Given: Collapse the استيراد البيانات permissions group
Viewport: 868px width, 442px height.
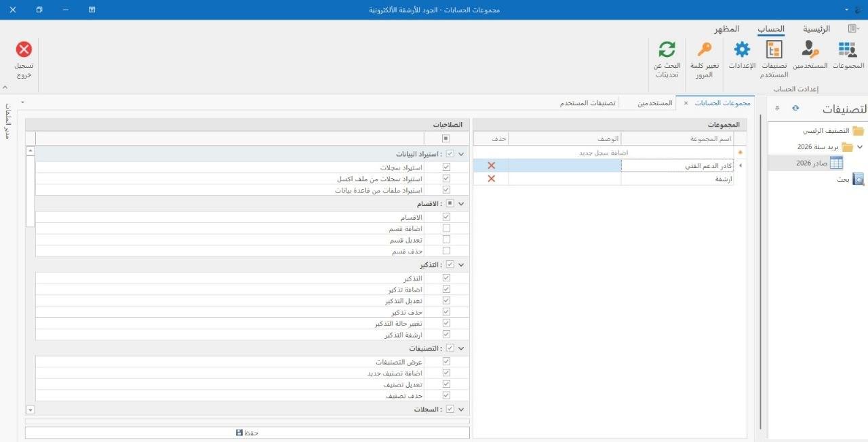Looking at the screenshot, I should coord(461,154).
